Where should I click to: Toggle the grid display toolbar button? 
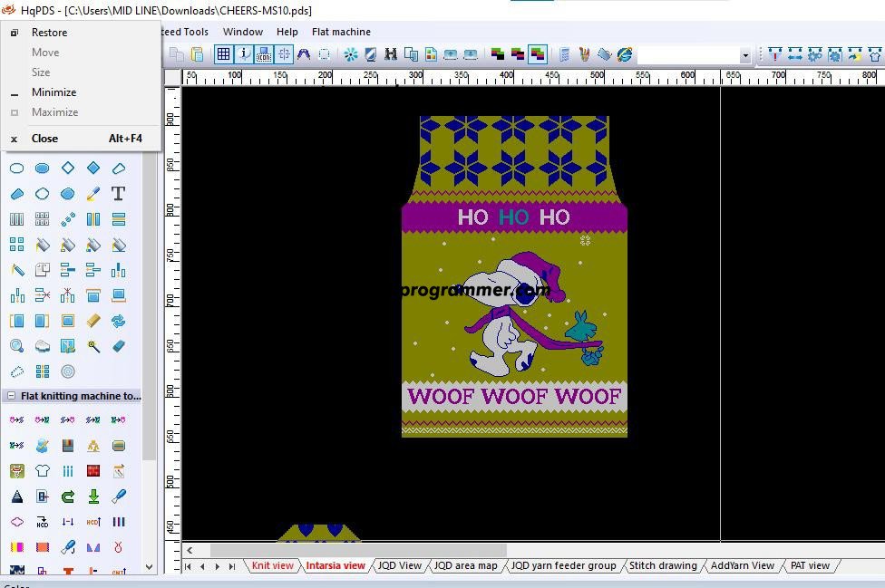223,54
